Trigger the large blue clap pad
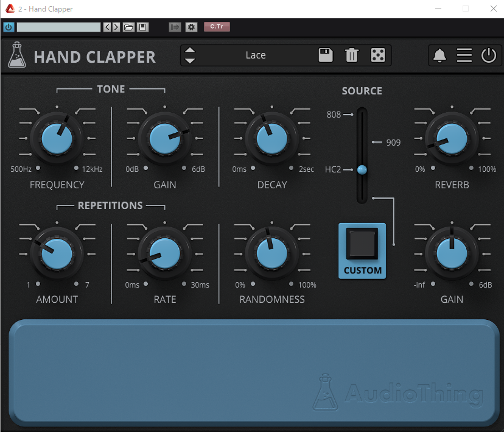This screenshot has width=504, height=432. [254, 372]
